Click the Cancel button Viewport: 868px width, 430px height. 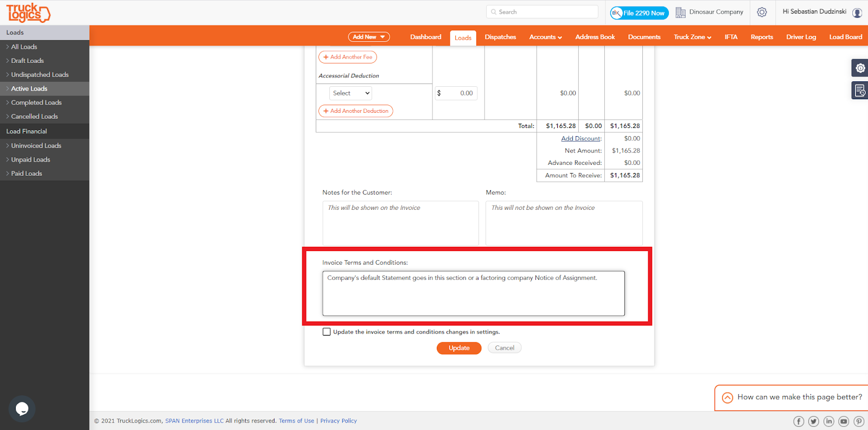(505, 348)
